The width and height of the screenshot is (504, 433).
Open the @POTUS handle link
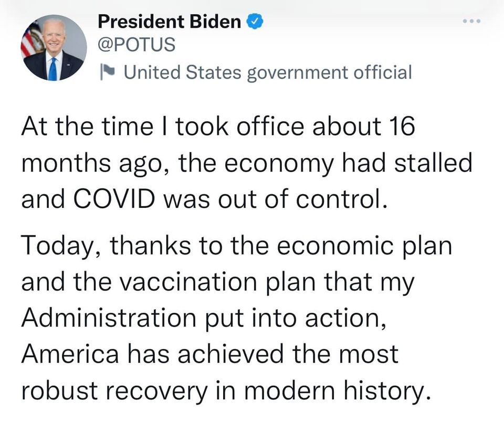coord(136,45)
